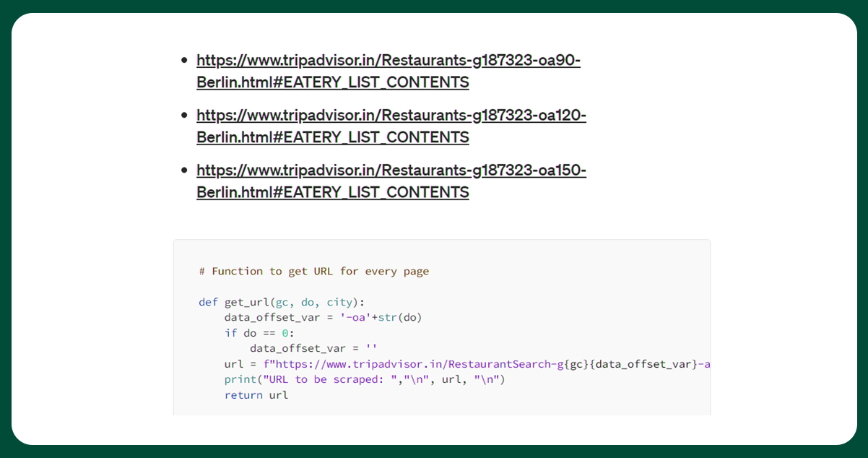This screenshot has height=458, width=868.
Task: Open the oa90 Berlin restaurants link
Action: (x=388, y=61)
